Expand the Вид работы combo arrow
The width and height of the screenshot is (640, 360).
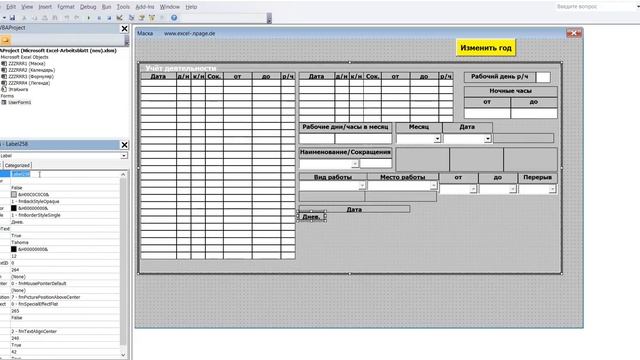click(362, 186)
